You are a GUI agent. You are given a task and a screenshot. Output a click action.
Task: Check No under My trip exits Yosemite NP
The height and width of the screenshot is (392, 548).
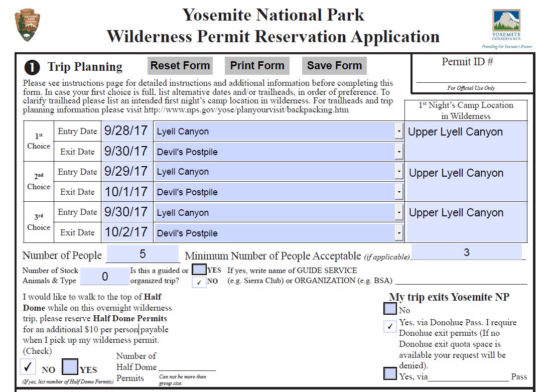tap(390, 309)
